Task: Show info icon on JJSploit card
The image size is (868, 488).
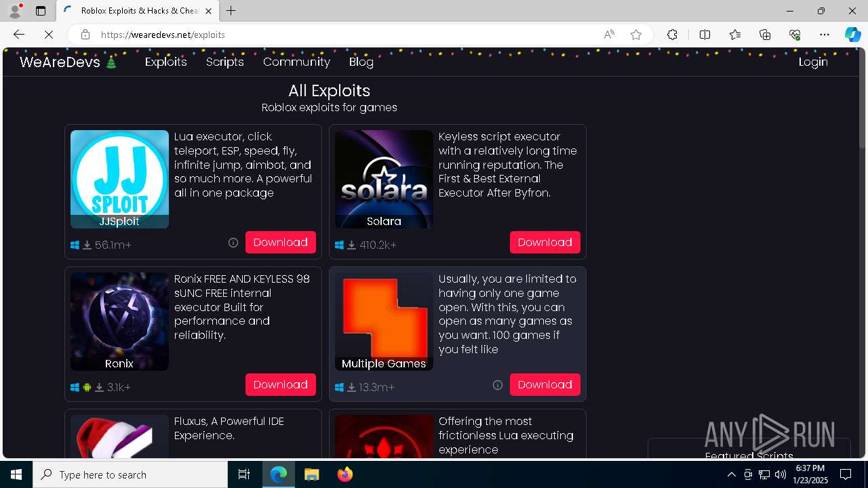Action: click(233, 243)
